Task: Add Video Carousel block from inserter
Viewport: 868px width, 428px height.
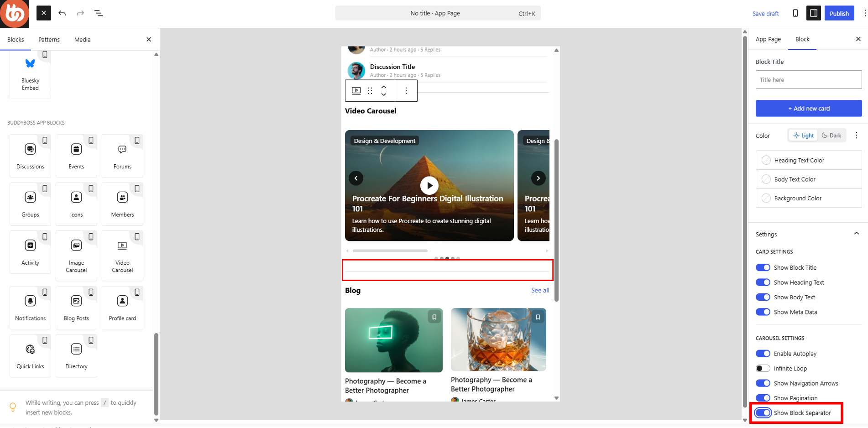Action: (122, 256)
